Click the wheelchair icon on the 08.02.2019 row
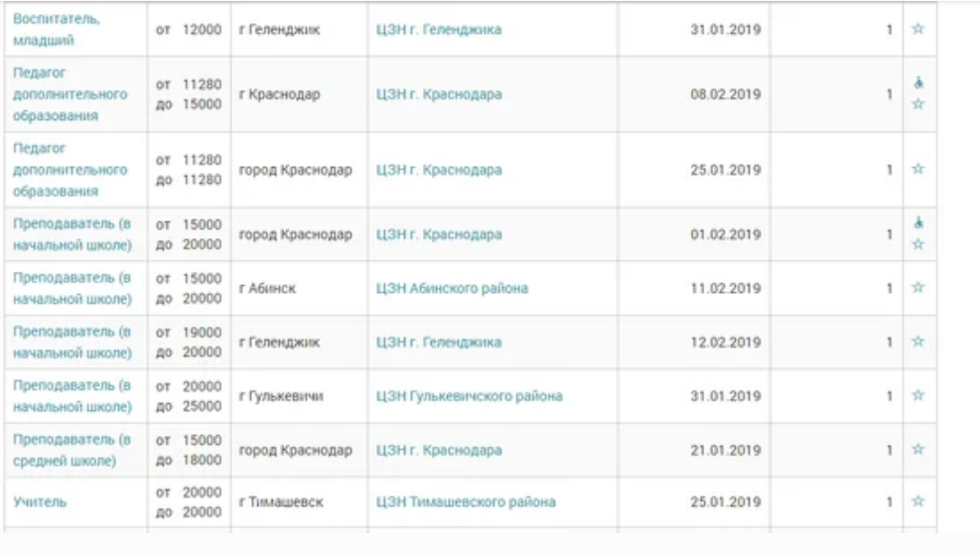 (917, 83)
